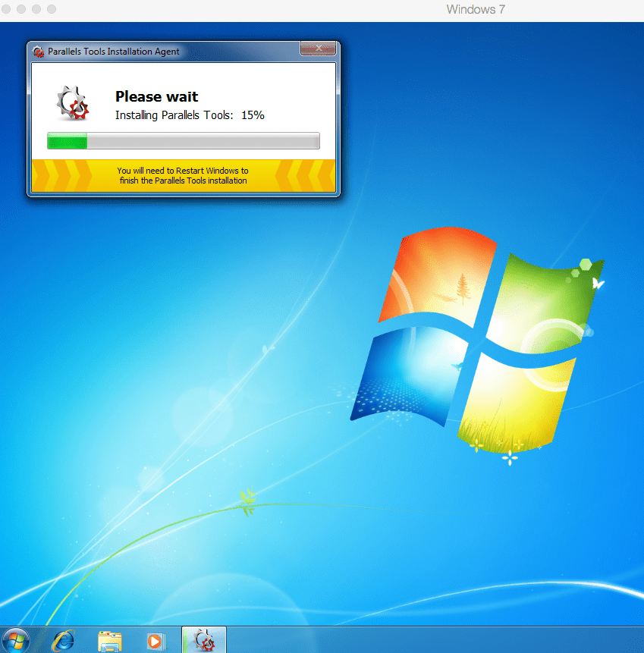Click the 'Windows 7' VM window title
Image resolution: width=644 pixels, height=653 pixels.
[476, 10]
